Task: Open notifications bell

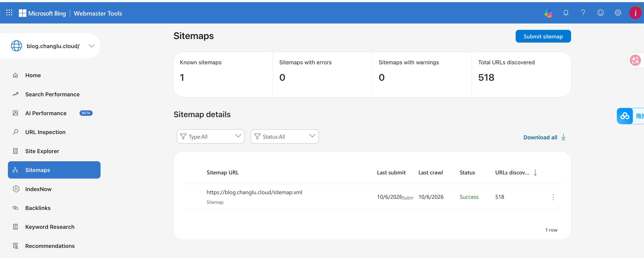Action: (566, 13)
